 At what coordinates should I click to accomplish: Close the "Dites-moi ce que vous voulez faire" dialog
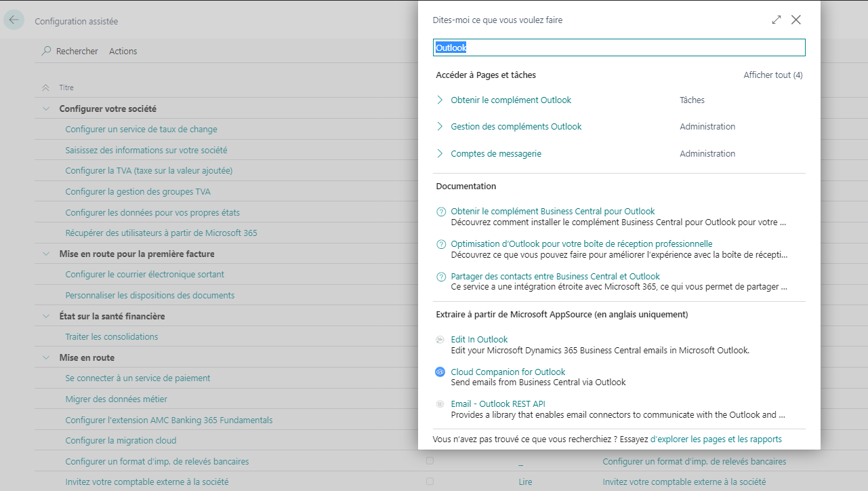tap(796, 20)
